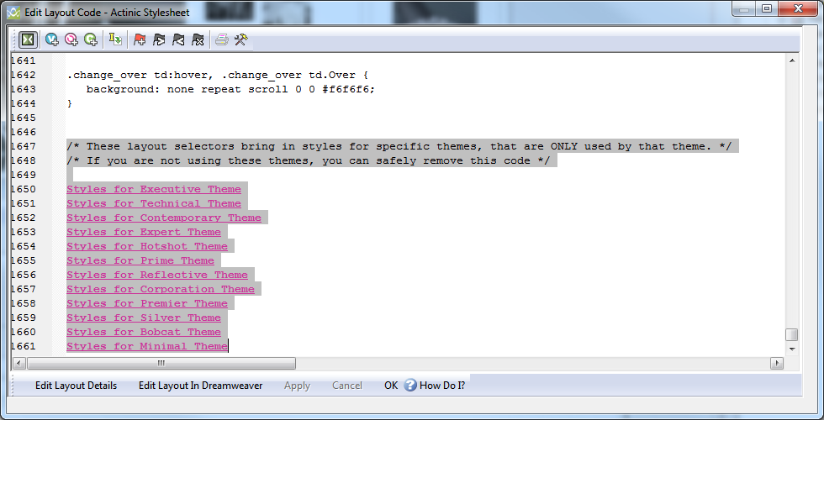Click the horizontal scrollbar thumb

tap(161, 364)
